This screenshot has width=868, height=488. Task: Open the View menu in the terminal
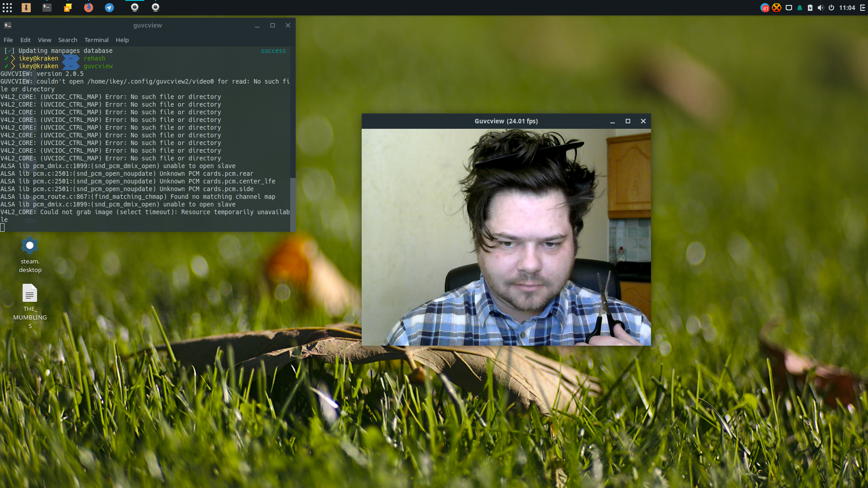44,40
